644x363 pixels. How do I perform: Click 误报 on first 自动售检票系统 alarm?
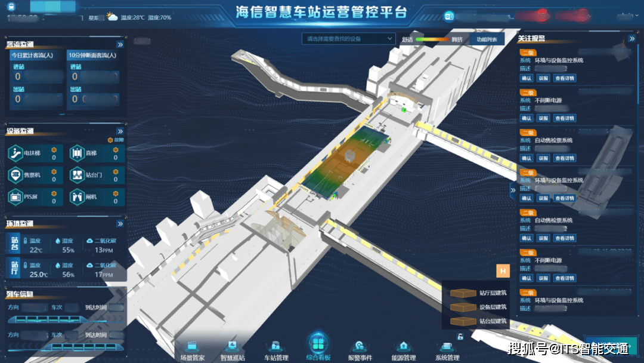coord(543,158)
